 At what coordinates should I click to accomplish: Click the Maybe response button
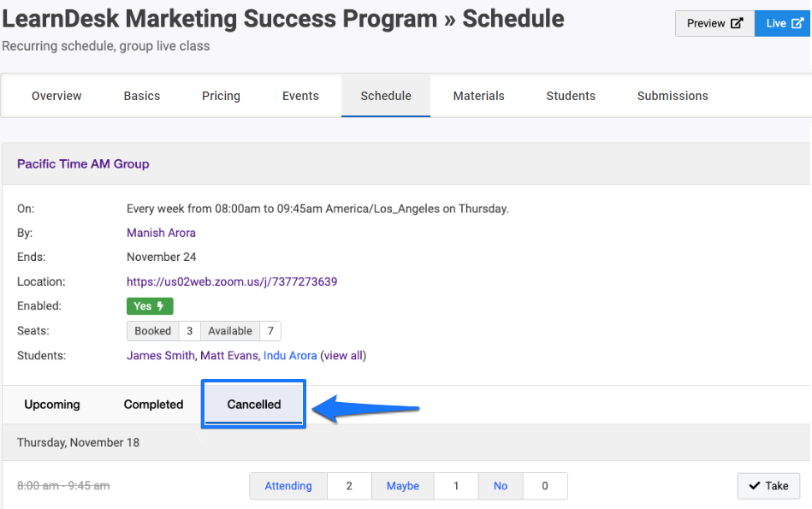coord(403,486)
